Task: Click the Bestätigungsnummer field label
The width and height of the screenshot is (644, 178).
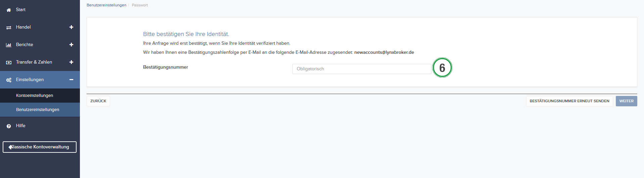Action: tap(166, 67)
